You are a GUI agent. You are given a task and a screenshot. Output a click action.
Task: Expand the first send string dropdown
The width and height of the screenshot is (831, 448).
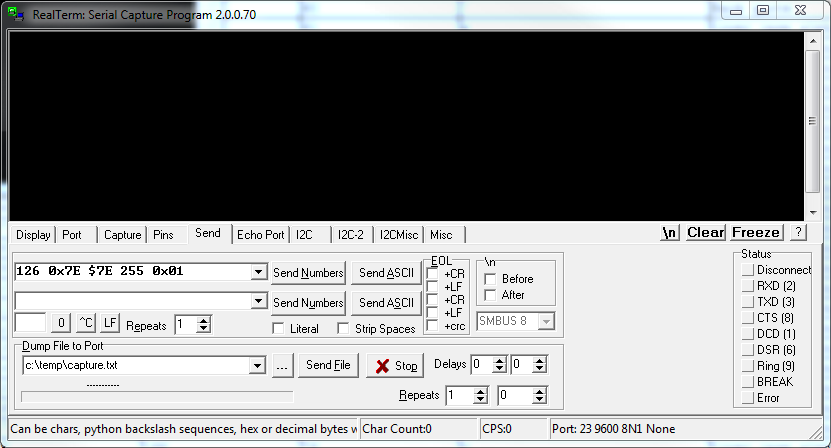(258, 272)
